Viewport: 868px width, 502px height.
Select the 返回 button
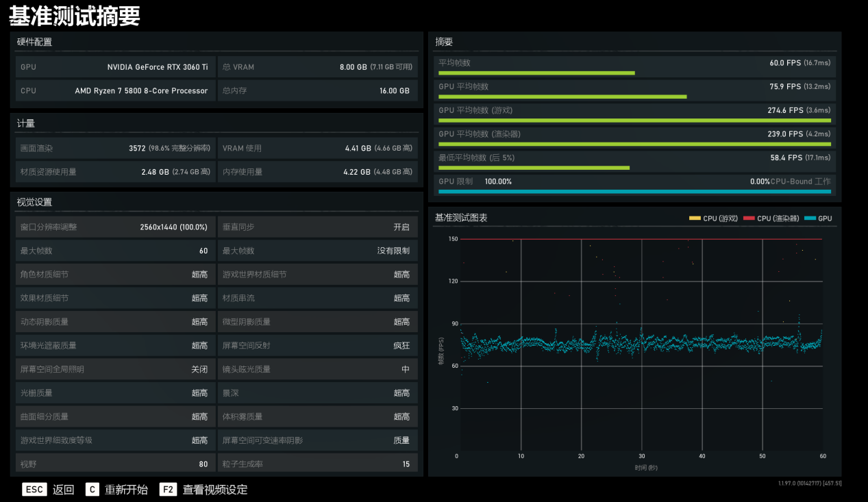pyautogui.click(x=64, y=490)
